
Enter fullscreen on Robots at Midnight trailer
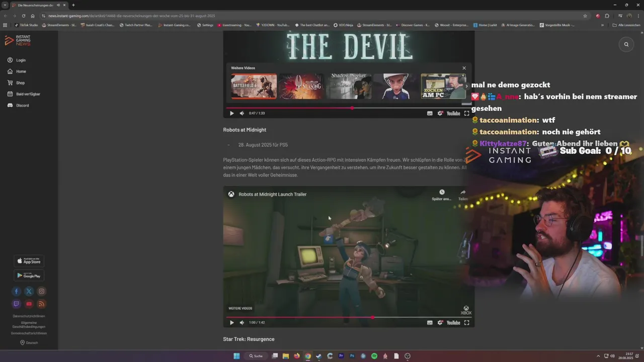(466, 323)
